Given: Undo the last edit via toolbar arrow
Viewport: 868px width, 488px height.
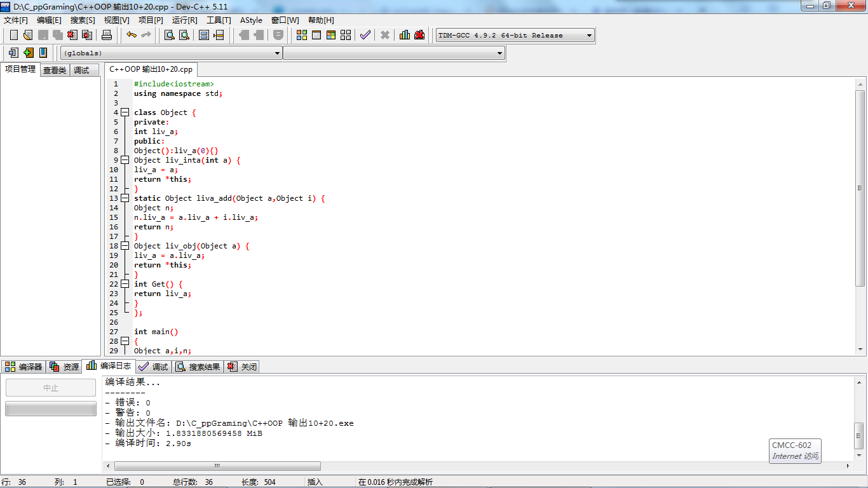Looking at the screenshot, I should (x=131, y=35).
